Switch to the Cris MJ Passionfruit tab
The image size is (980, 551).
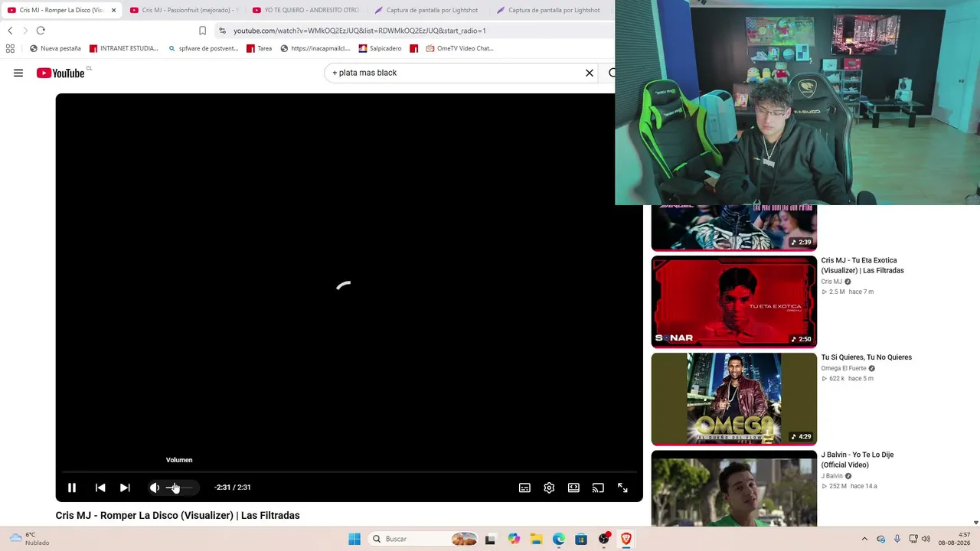pos(183,10)
